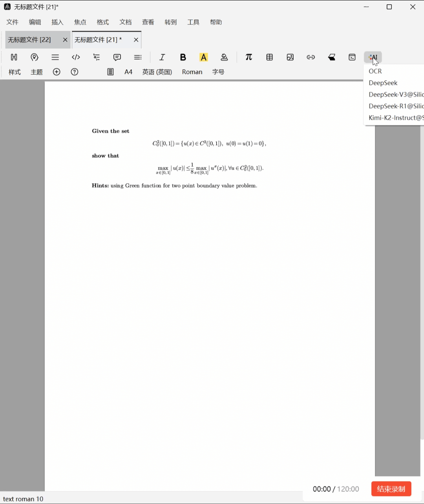Close the 无标题文件 [22] tab
This screenshot has height=504, width=424.
(65, 40)
